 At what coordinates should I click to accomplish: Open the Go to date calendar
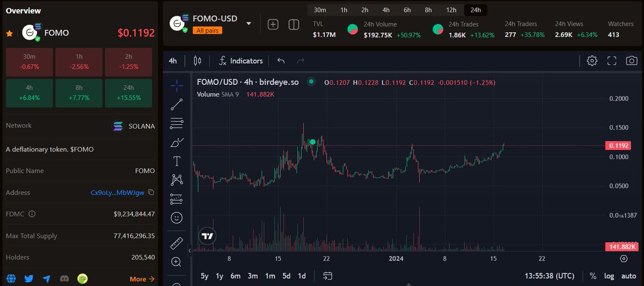(328, 276)
